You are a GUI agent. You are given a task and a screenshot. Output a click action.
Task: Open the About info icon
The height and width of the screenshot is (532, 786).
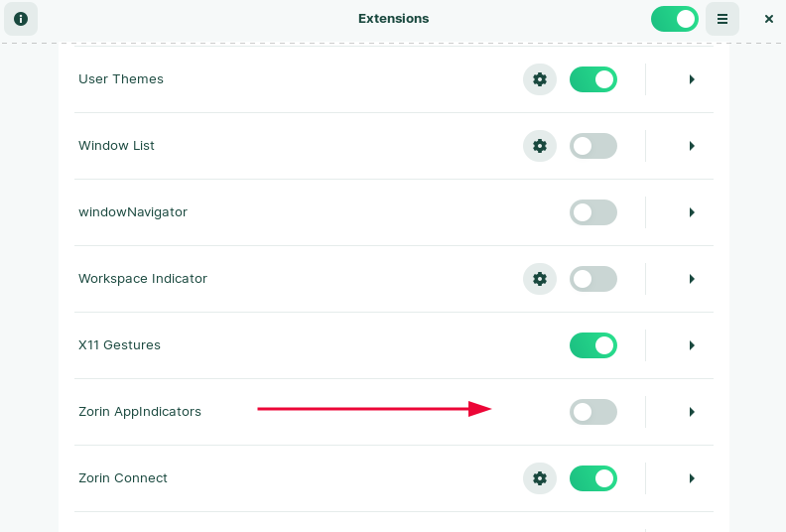[x=21, y=19]
